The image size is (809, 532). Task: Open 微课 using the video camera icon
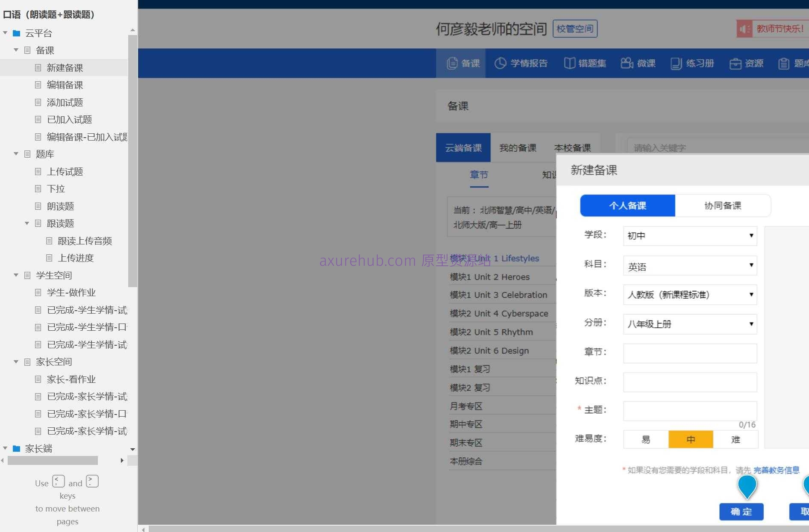pos(626,63)
